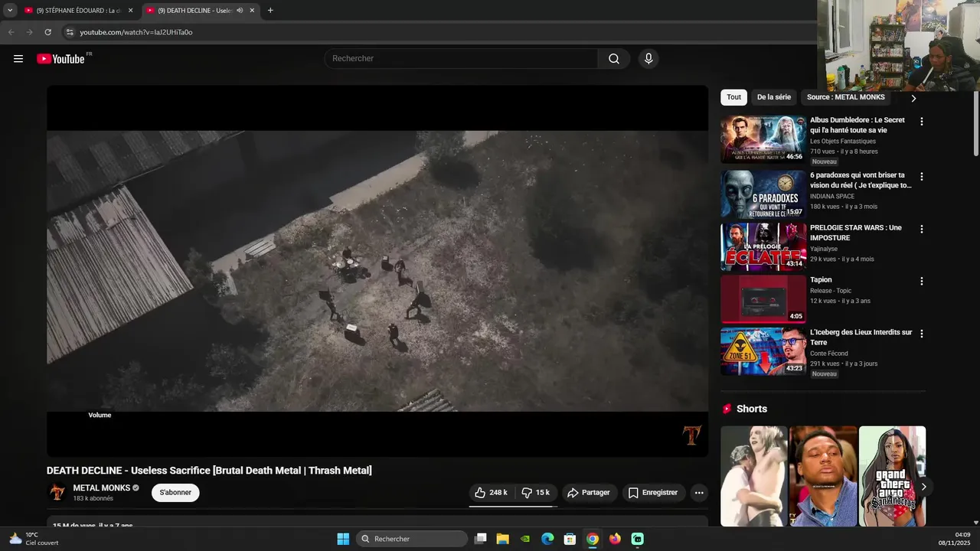
Task: Open the Windows Start menu
Action: [343, 539]
